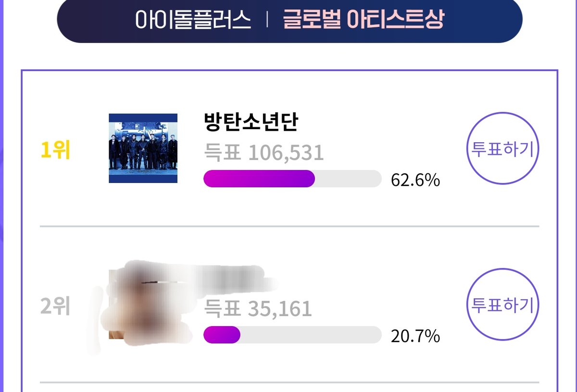Click the divider between 아이돌플러스 and 글로벌 아티스트상

tap(266, 20)
